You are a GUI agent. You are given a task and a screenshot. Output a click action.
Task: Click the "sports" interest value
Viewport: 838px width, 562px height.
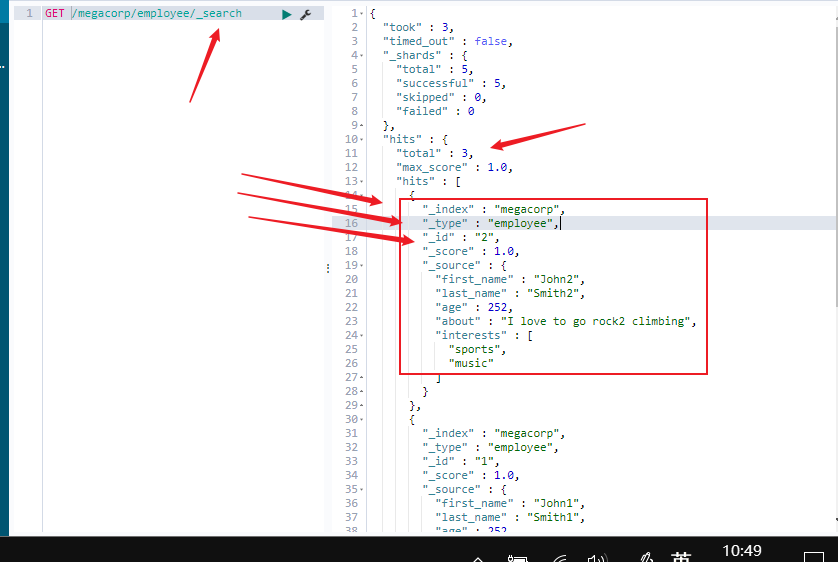[474, 349]
